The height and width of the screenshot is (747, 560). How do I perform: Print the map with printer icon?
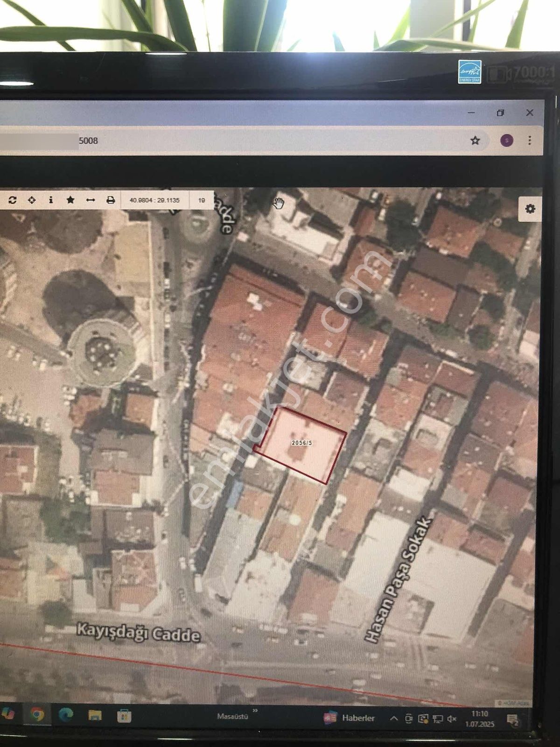click(111, 200)
